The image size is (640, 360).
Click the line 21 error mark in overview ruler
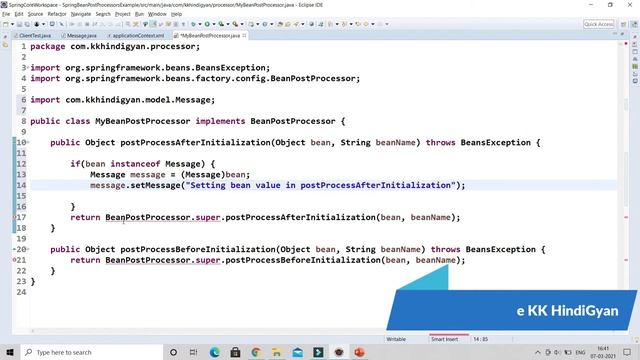pyautogui.click(x=626, y=260)
